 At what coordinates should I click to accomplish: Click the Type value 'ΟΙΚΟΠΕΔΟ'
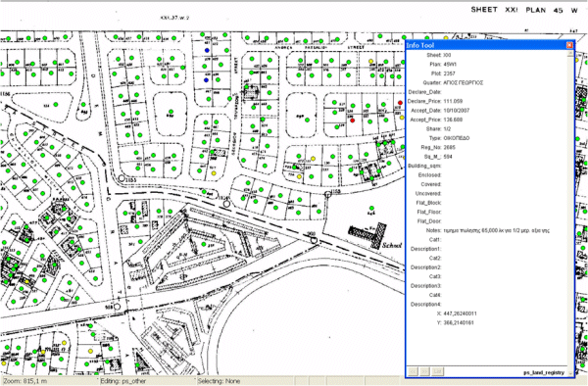[x=457, y=138]
